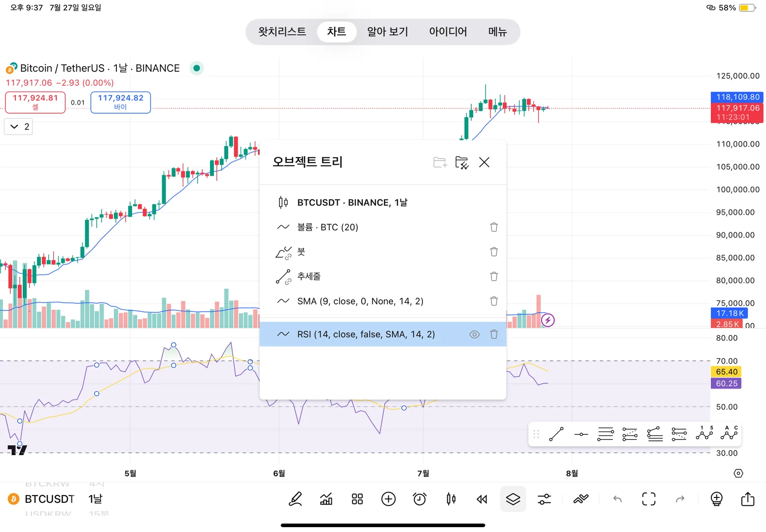Start bar replay with rewind icon
Screen dimensions: 766x532
[x=482, y=499]
